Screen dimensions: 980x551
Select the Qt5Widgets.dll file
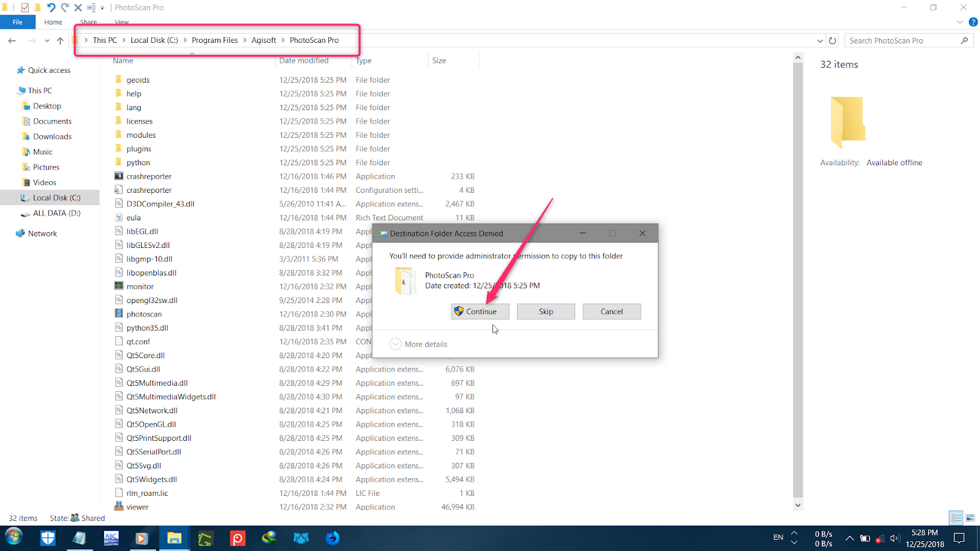[151, 479]
